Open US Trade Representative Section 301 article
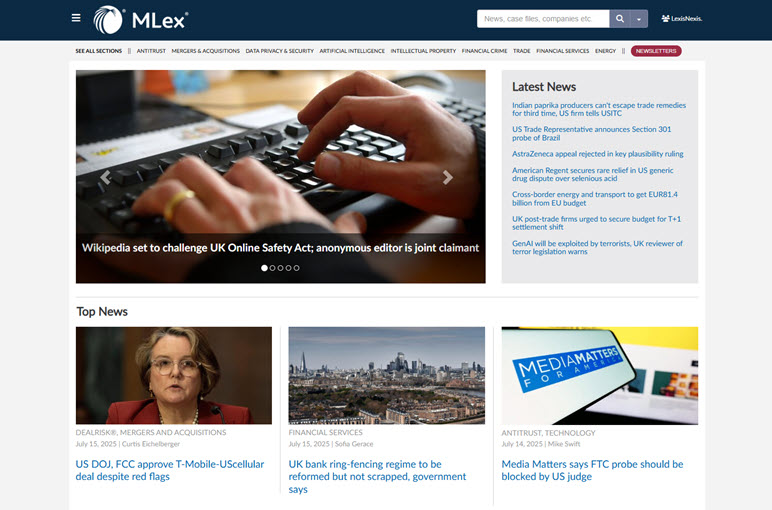 pos(591,133)
